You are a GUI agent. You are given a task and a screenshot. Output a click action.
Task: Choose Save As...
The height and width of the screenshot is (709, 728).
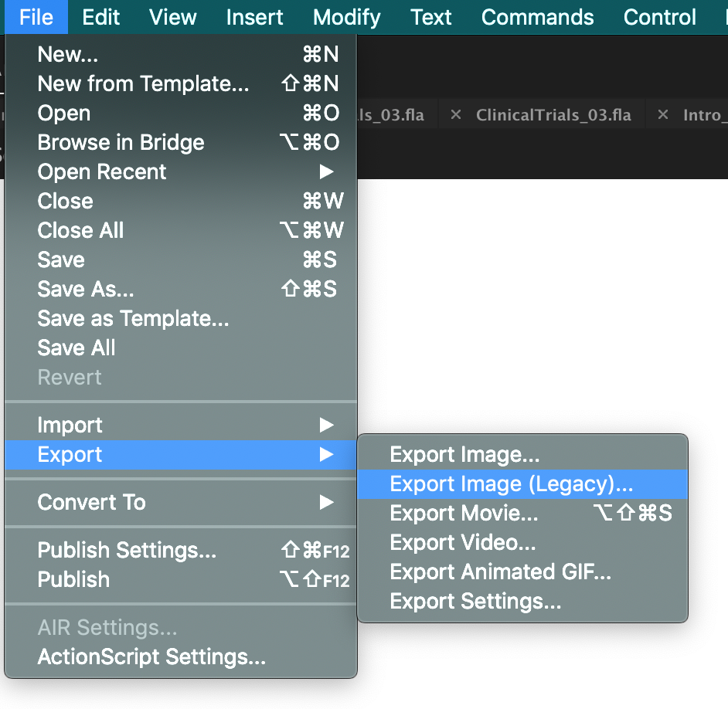pyautogui.click(x=85, y=289)
